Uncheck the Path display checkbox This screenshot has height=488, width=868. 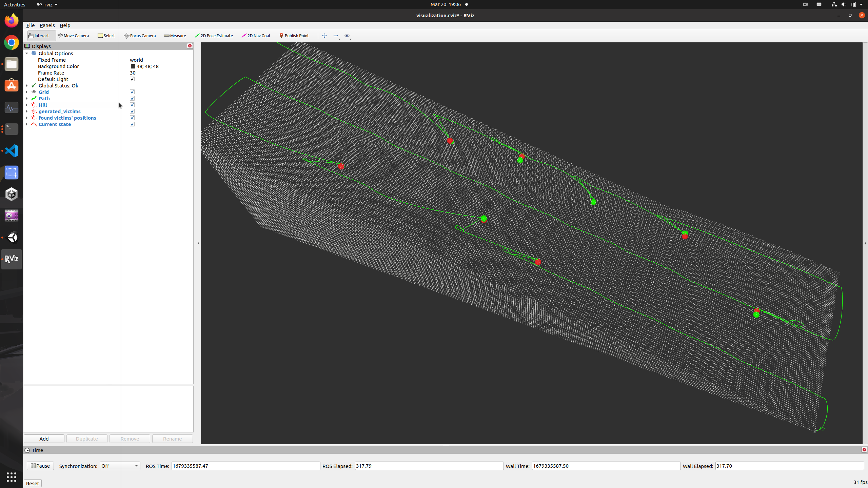click(x=132, y=98)
